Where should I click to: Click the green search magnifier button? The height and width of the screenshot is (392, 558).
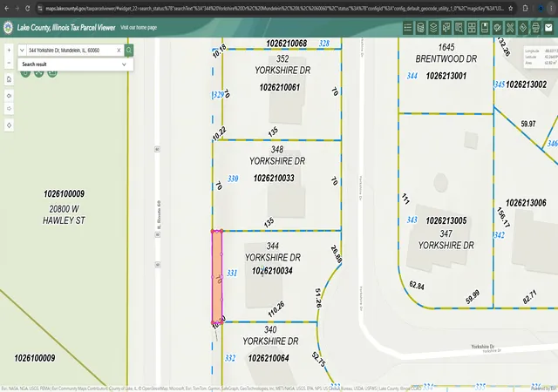pos(129,51)
